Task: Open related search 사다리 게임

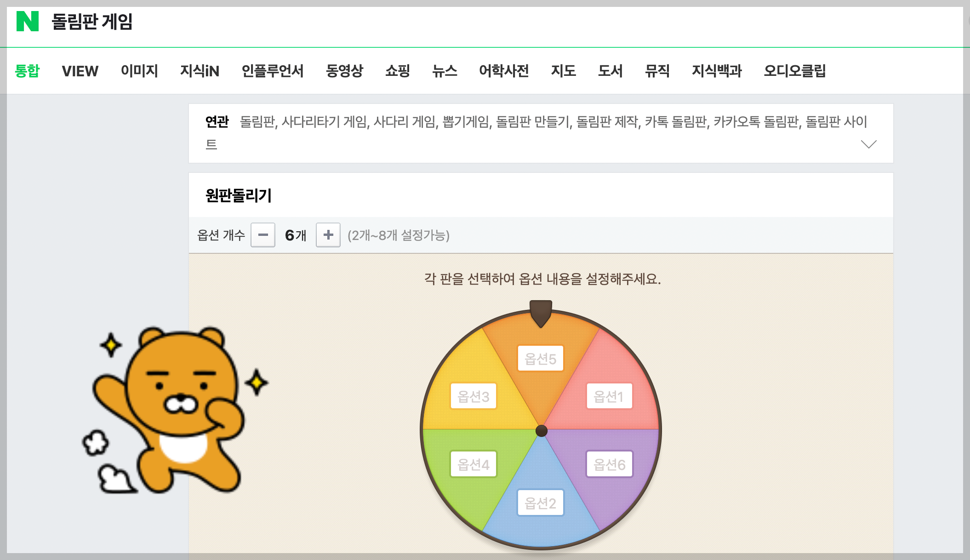Action: tap(404, 122)
